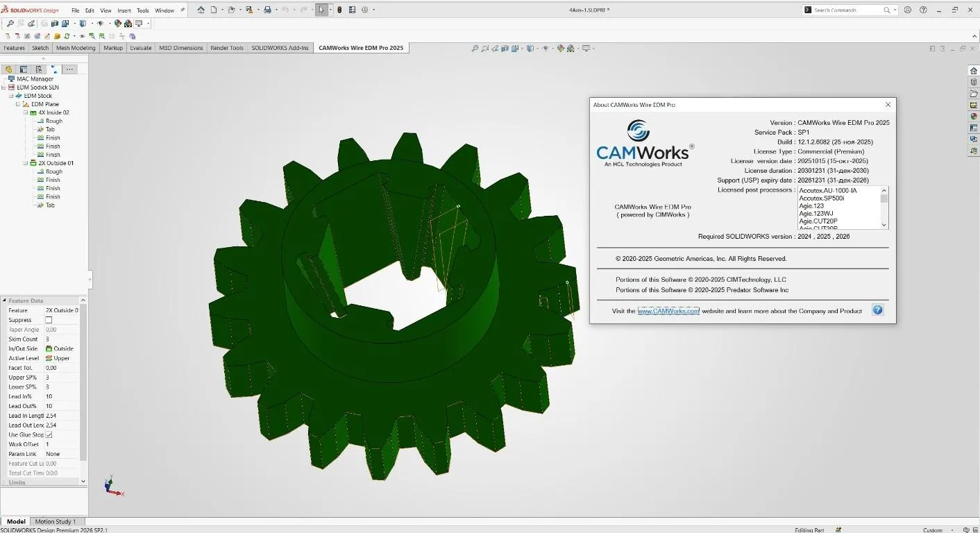Open the www.CAMWorks.com link
The height and width of the screenshot is (533, 980).
coord(668,311)
